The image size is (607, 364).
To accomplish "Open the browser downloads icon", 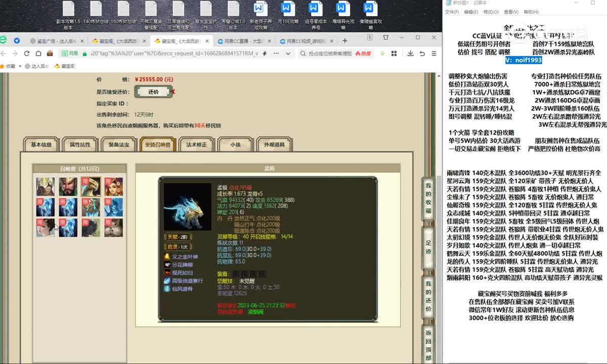I will click(409, 53).
